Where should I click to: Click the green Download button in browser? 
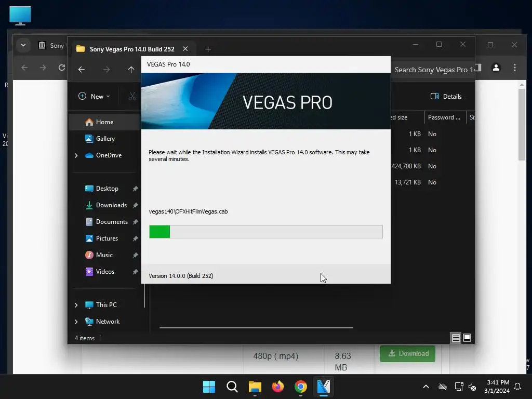click(407, 353)
